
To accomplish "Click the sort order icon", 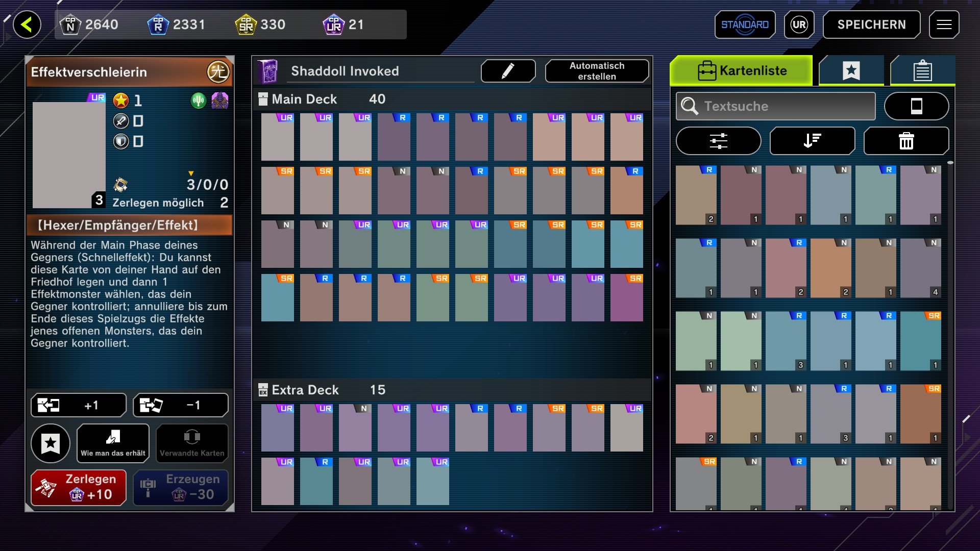I will [x=812, y=141].
